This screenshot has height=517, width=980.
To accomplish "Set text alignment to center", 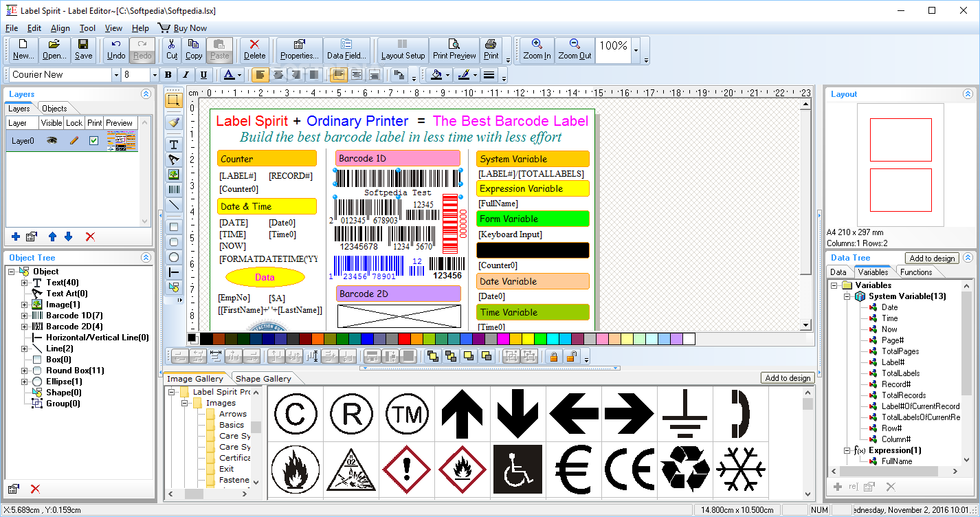I will click(x=278, y=75).
